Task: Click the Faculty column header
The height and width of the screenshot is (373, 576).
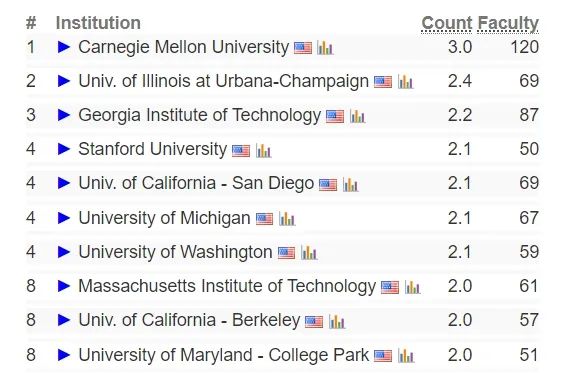Action: click(508, 24)
